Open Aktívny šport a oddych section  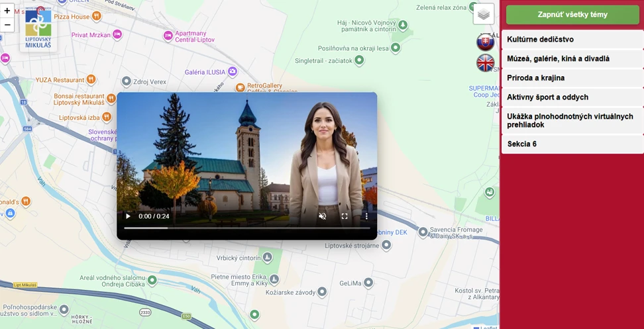(572, 97)
